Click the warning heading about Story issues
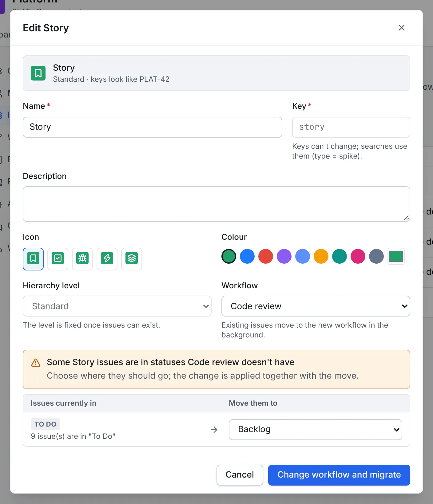This screenshot has height=504, width=433. [171, 362]
